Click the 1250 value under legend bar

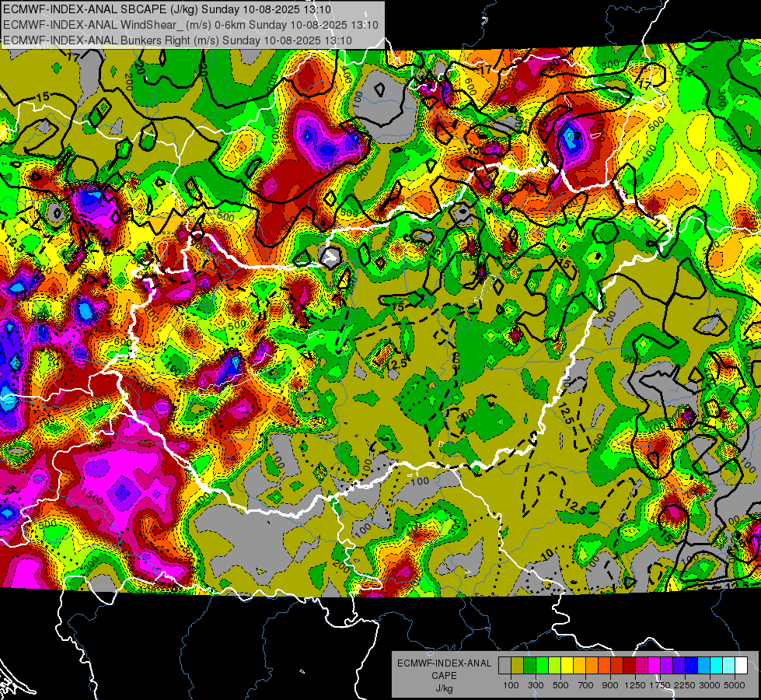635,685
